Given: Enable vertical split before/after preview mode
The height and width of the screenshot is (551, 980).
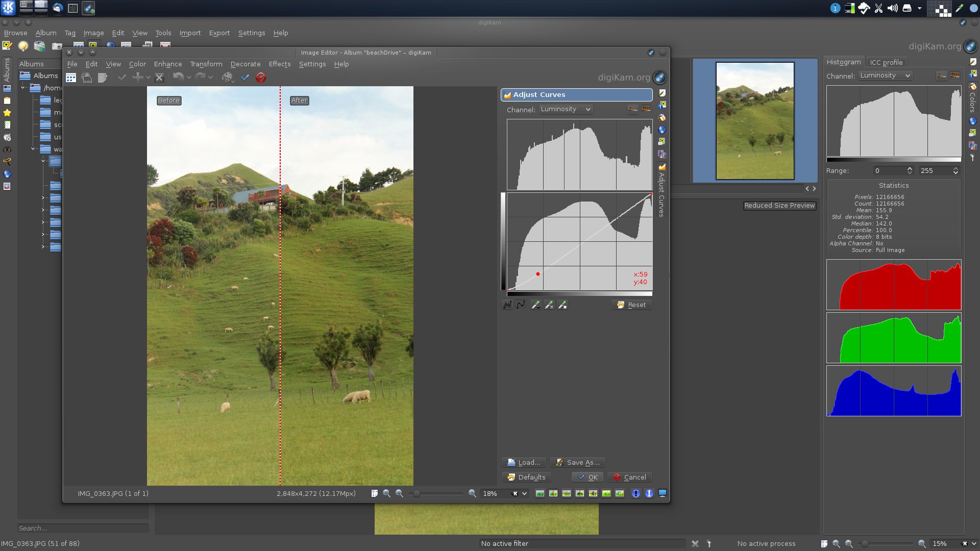Looking at the screenshot, I should point(553,493).
